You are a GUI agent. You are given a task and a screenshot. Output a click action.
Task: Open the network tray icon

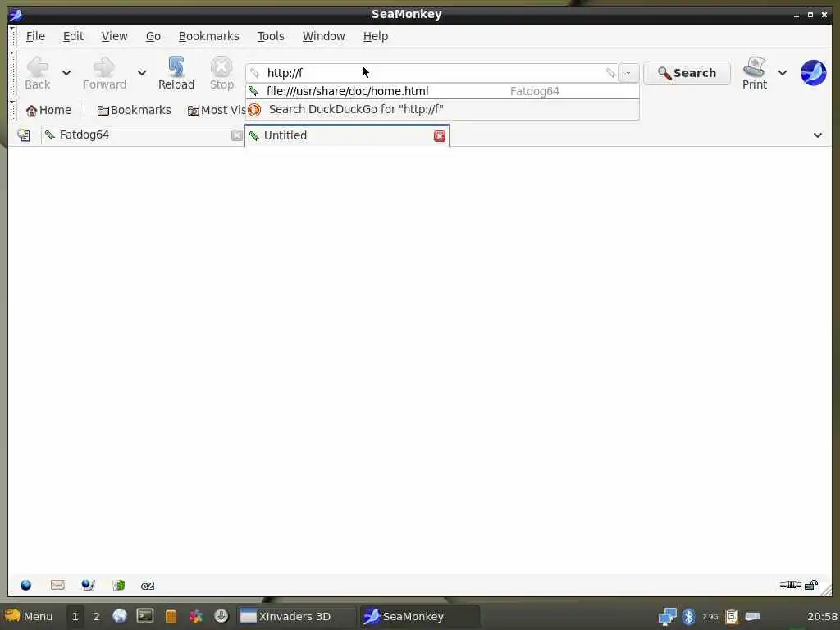(667, 617)
